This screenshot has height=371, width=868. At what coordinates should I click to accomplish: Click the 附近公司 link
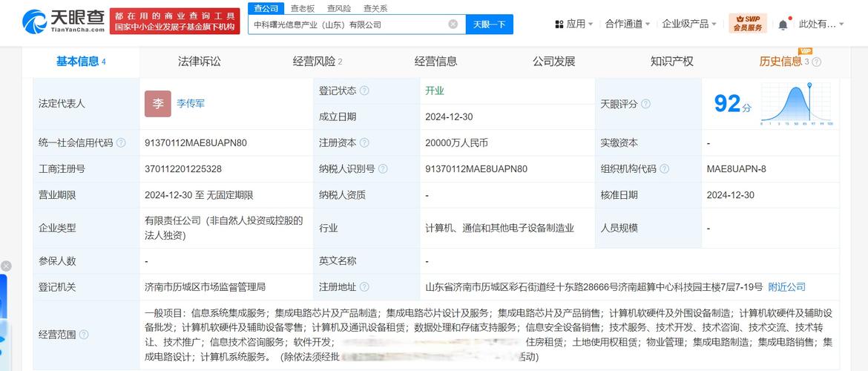pyautogui.click(x=786, y=287)
